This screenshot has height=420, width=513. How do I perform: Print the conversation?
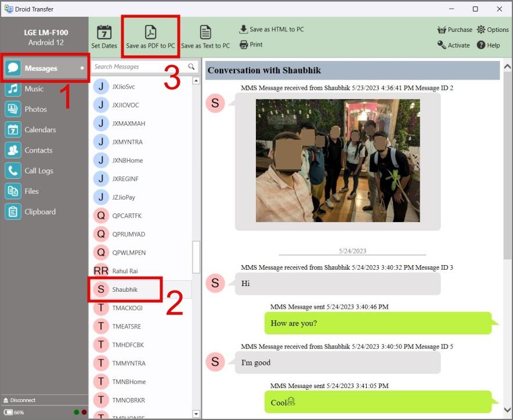251,45
